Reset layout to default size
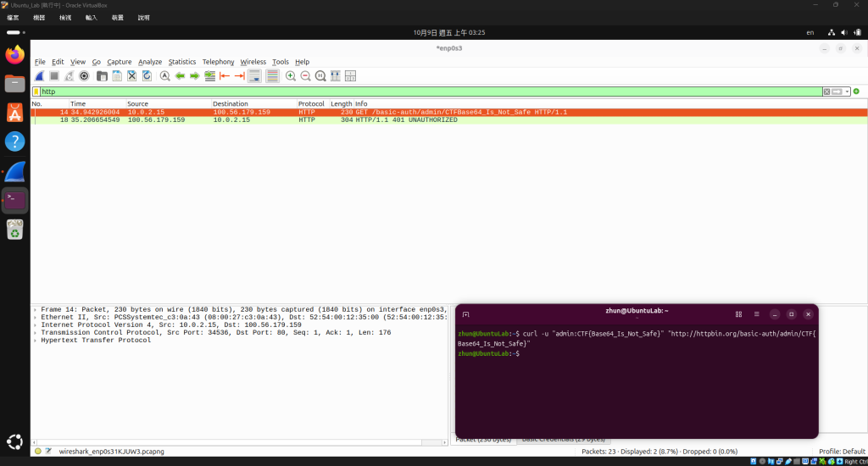Screen dimensions: 868x466 coord(336,76)
